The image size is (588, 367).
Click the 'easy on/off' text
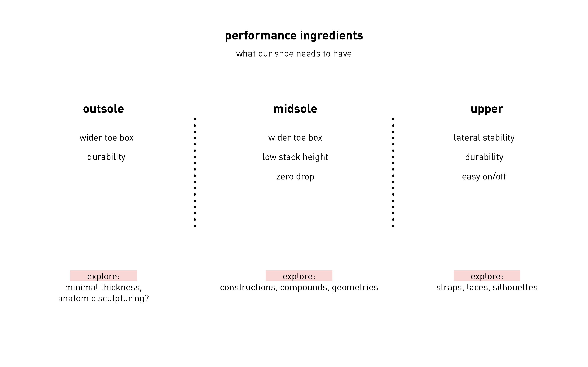pyautogui.click(x=484, y=177)
